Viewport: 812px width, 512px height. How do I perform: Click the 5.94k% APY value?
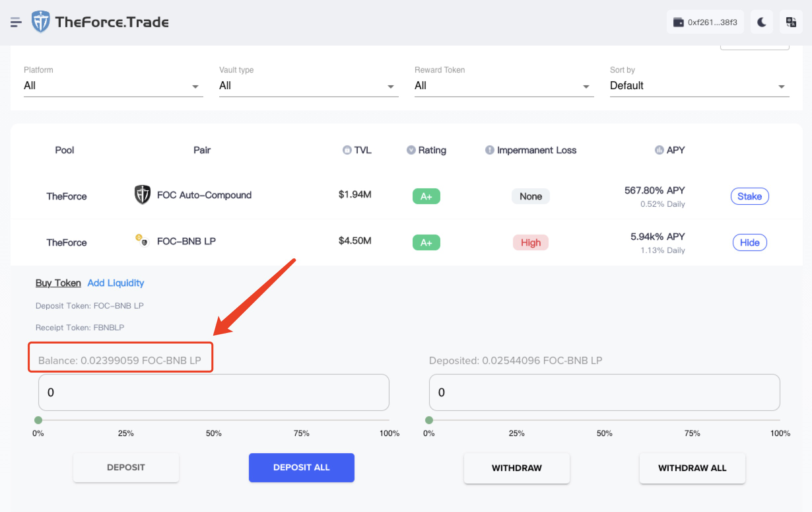pyautogui.click(x=658, y=237)
